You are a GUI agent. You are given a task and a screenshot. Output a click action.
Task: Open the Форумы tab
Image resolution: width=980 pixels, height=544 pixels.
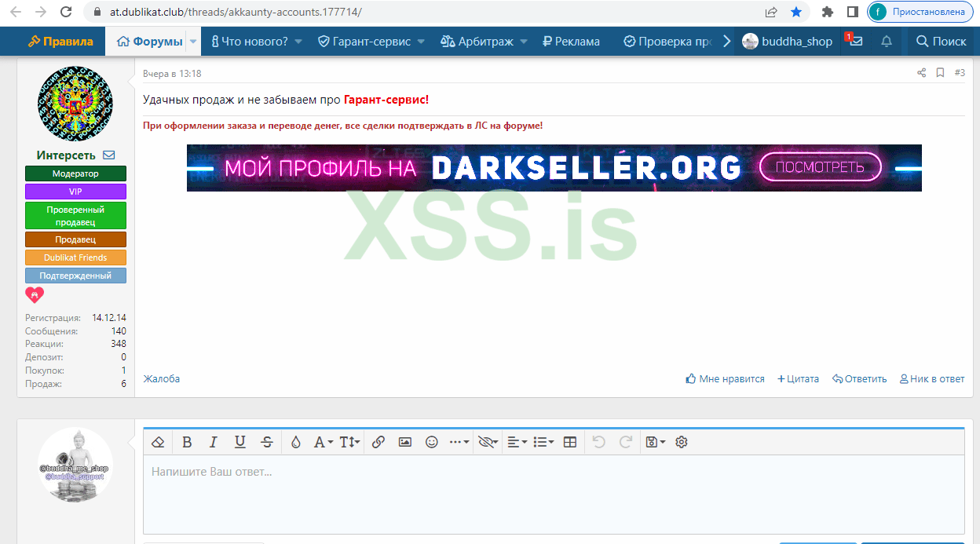pyautogui.click(x=149, y=42)
